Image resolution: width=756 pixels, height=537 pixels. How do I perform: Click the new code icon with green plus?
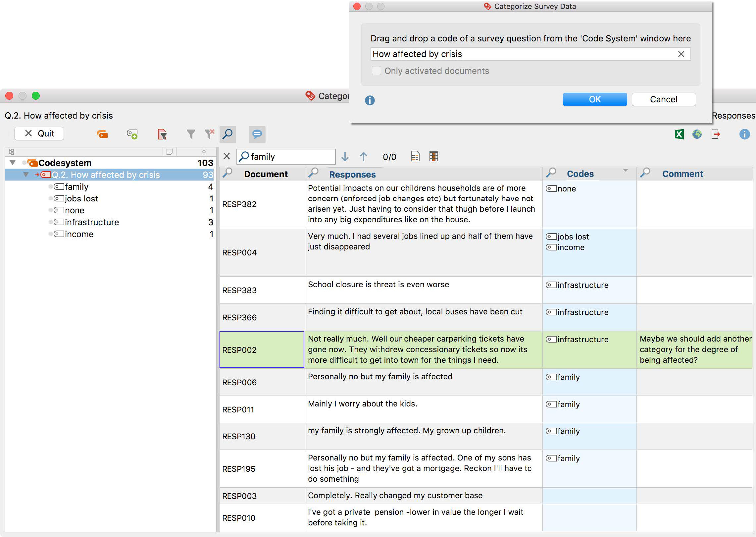click(132, 134)
